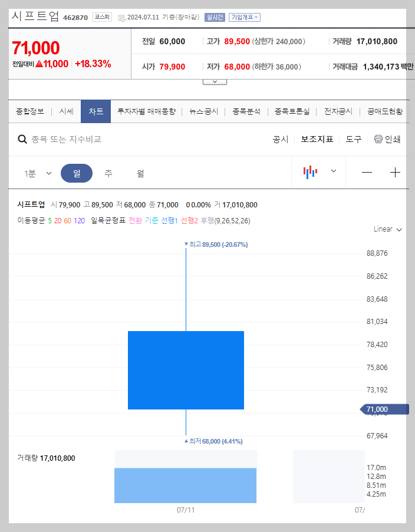
Task: Click the 07/11 volume bar
Action: click(x=186, y=485)
